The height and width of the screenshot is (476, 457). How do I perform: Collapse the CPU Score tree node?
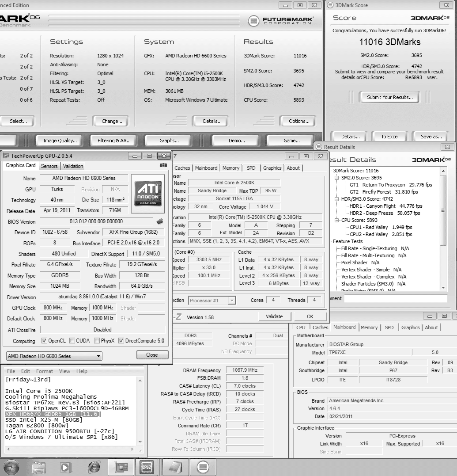click(x=336, y=220)
